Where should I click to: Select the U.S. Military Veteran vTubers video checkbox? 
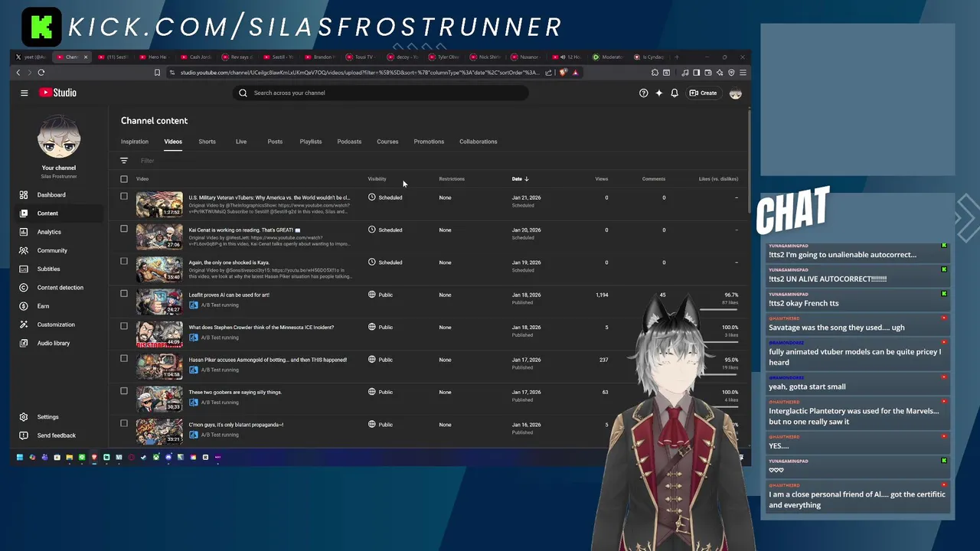click(x=124, y=196)
